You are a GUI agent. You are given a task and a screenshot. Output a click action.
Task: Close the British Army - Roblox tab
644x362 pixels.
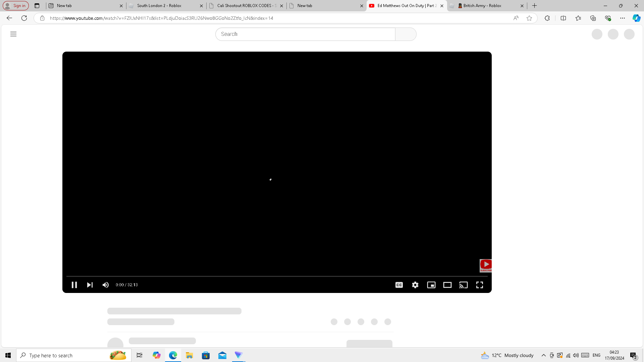click(x=522, y=6)
